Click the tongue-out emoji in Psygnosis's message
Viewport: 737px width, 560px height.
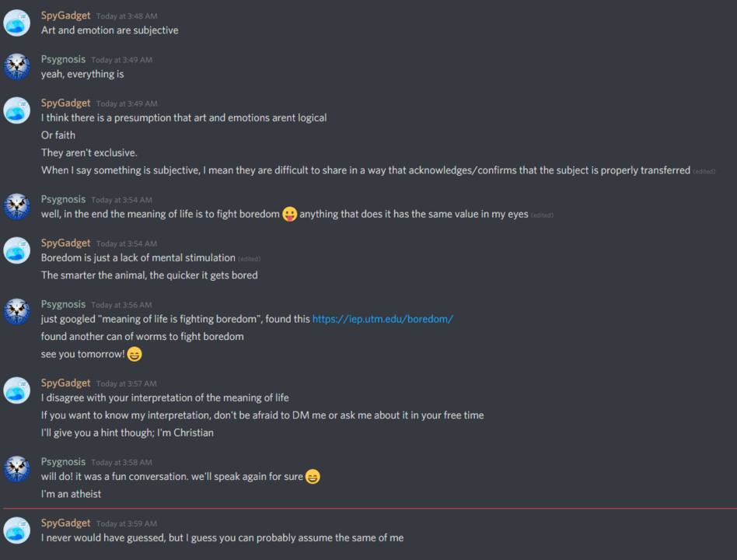tap(289, 214)
